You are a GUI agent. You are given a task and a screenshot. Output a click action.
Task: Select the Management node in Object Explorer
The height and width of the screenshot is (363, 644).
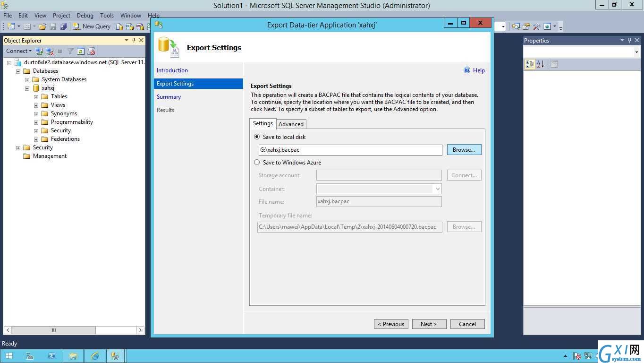coord(50,156)
